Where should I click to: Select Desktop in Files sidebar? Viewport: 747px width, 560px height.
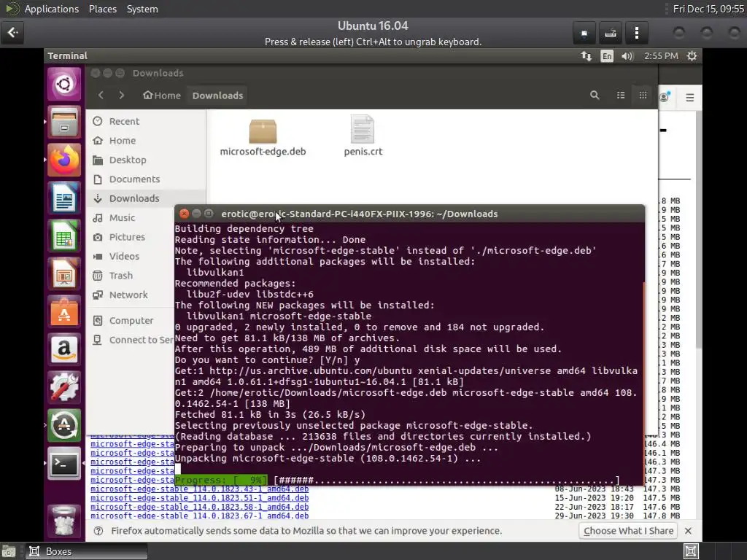pyautogui.click(x=146, y=160)
